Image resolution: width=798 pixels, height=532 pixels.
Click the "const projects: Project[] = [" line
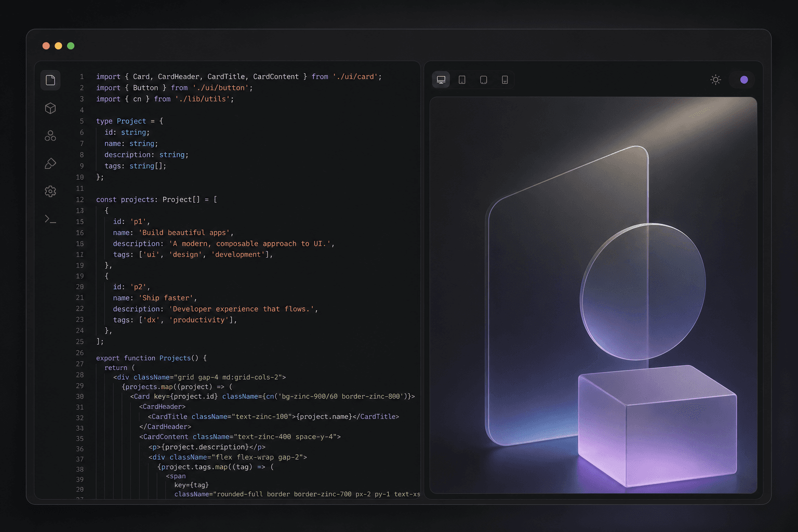coord(156,199)
